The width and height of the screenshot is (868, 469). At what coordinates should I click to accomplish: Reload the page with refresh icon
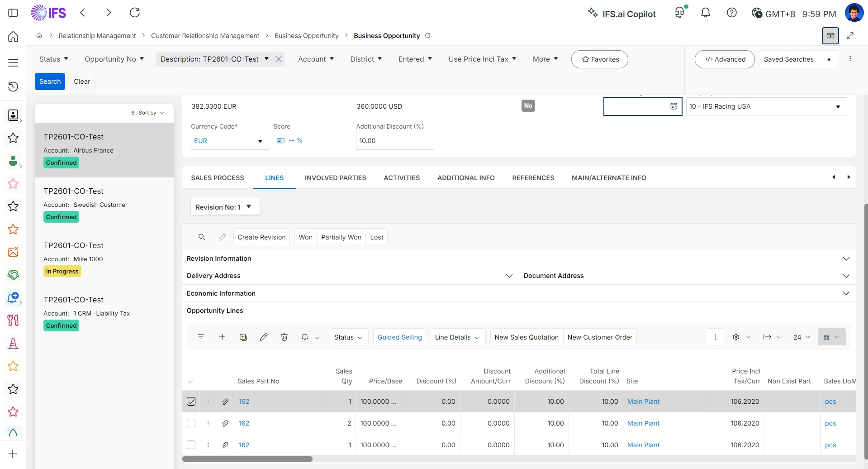135,13
